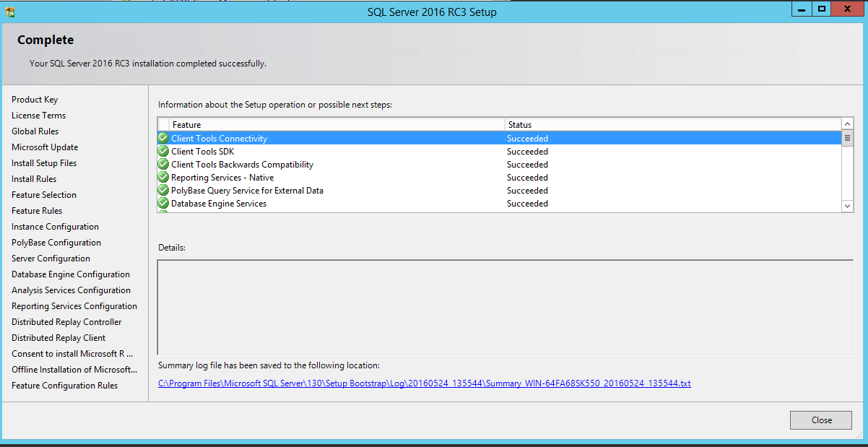The image size is (868, 447).
Task: Click the Global Rules step
Action: coord(35,131)
